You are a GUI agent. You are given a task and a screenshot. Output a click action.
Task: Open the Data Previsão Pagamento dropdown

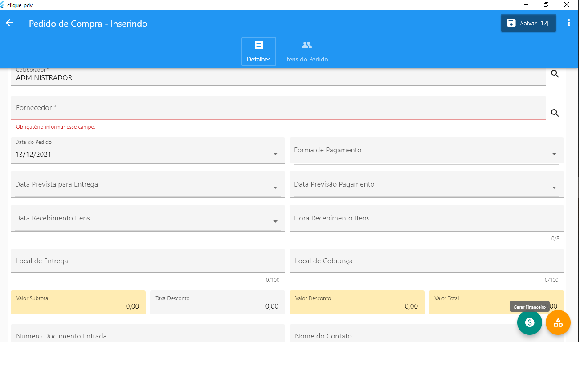[427, 184]
